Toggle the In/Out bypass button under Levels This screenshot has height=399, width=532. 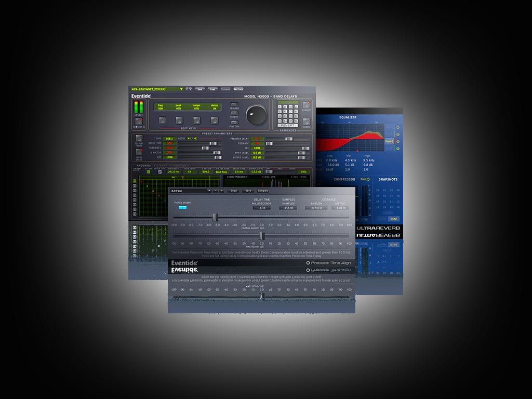click(x=139, y=122)
